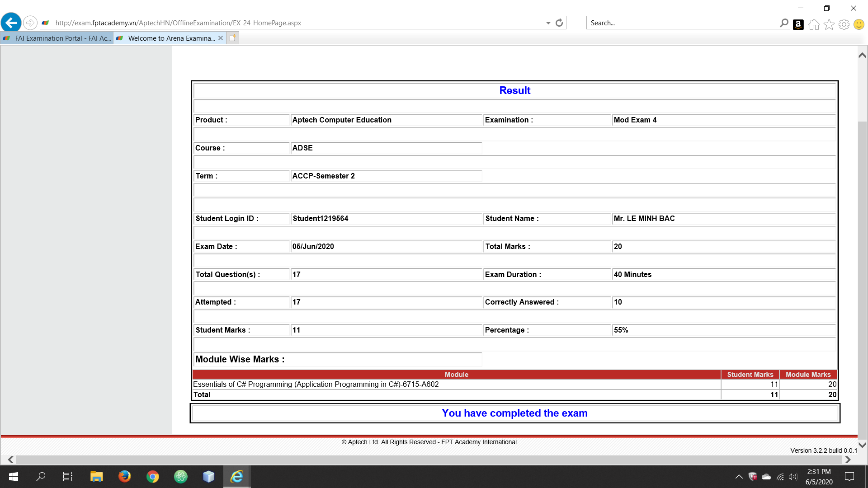
Task: Click the 40 Minutes duration value
Action: 632,274
